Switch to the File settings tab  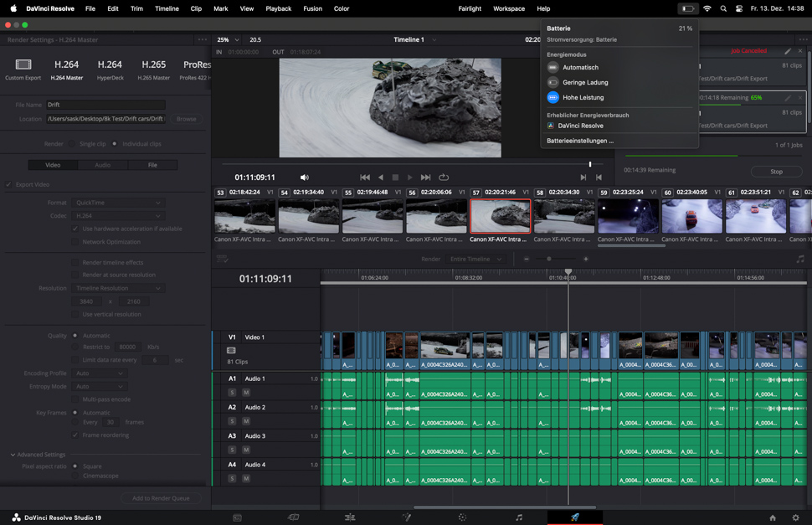(x=152, y=165)
